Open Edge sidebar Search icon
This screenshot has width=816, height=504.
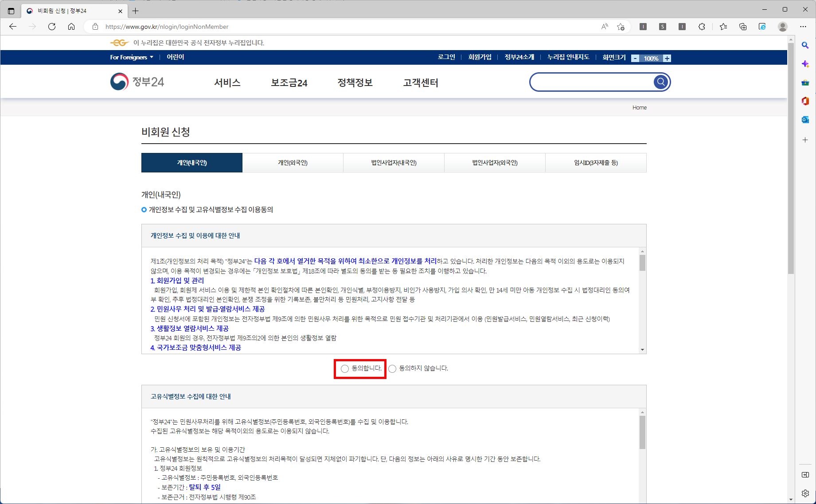click(x=805, y=45)
